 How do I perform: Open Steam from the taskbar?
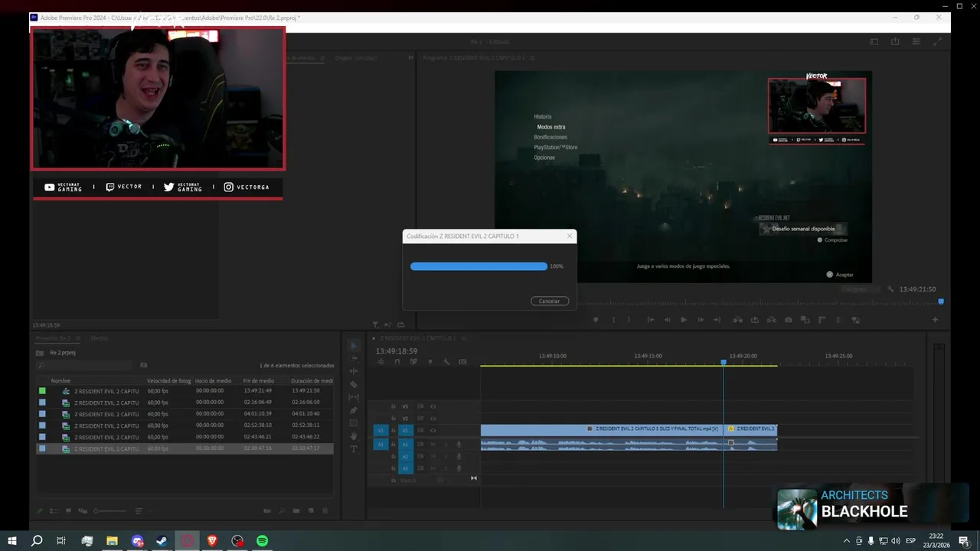(162, 541)
